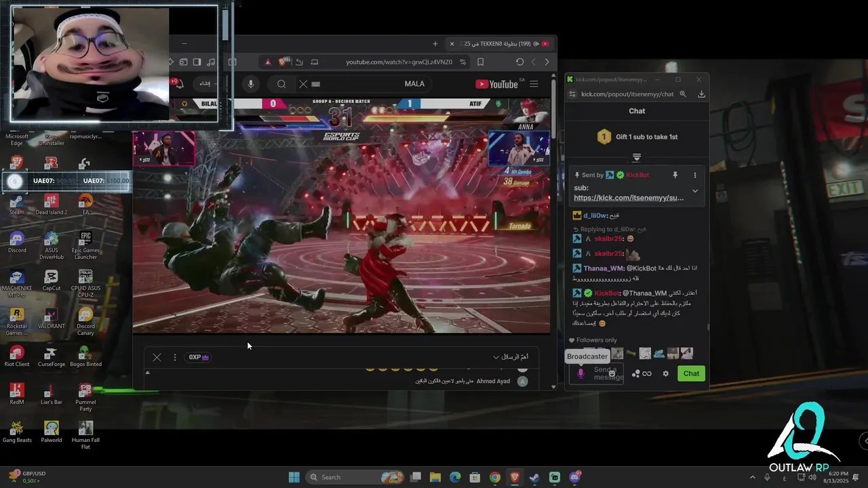This screenshot has height=488, width=868.
Task: Zoom icon in Kick popout address bar
Action: click(683, 94)
